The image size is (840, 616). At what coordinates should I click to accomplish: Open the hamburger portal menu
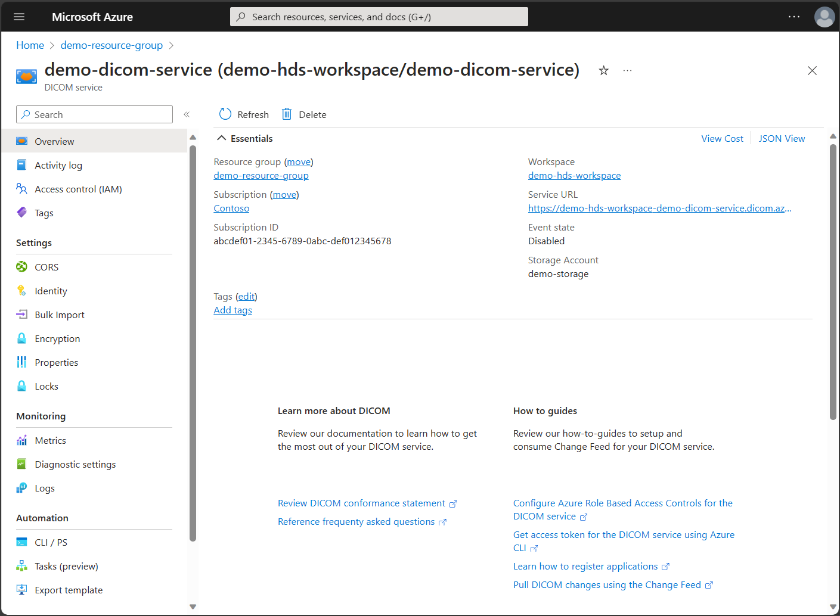pos(19,17)
